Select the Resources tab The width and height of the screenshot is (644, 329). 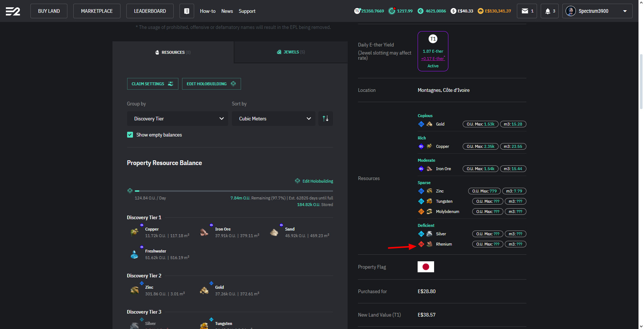tap(173, 52)
